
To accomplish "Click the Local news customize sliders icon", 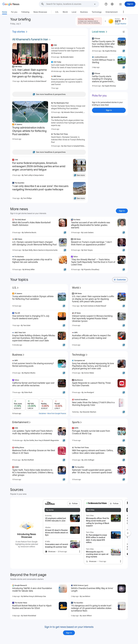I will (x=123, y=32).
